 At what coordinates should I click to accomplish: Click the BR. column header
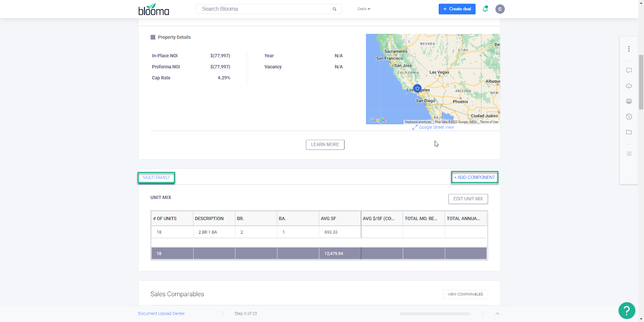[256, 219]
